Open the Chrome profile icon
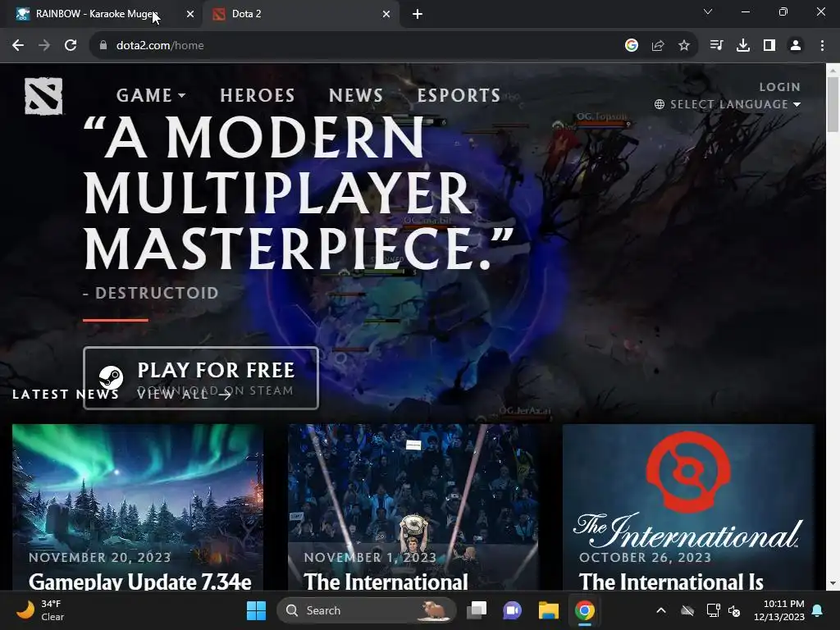This screenshot has height=630, width=840. 796,46
